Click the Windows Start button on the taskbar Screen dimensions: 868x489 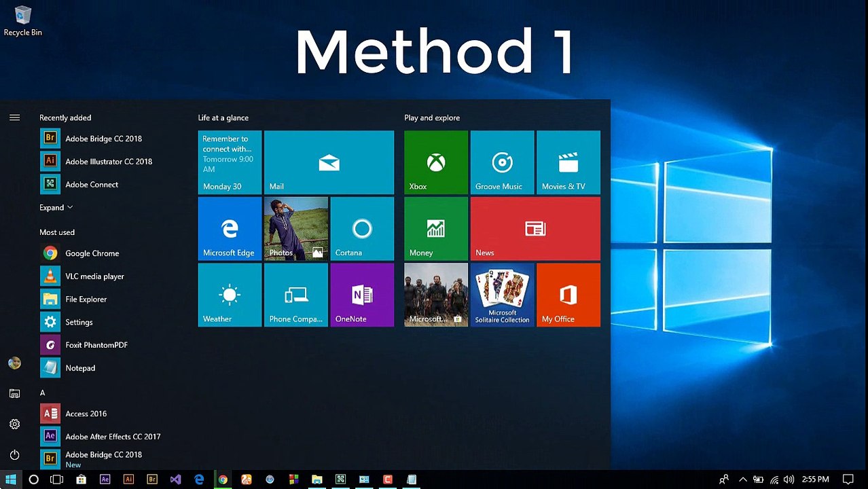pos(11,479)
